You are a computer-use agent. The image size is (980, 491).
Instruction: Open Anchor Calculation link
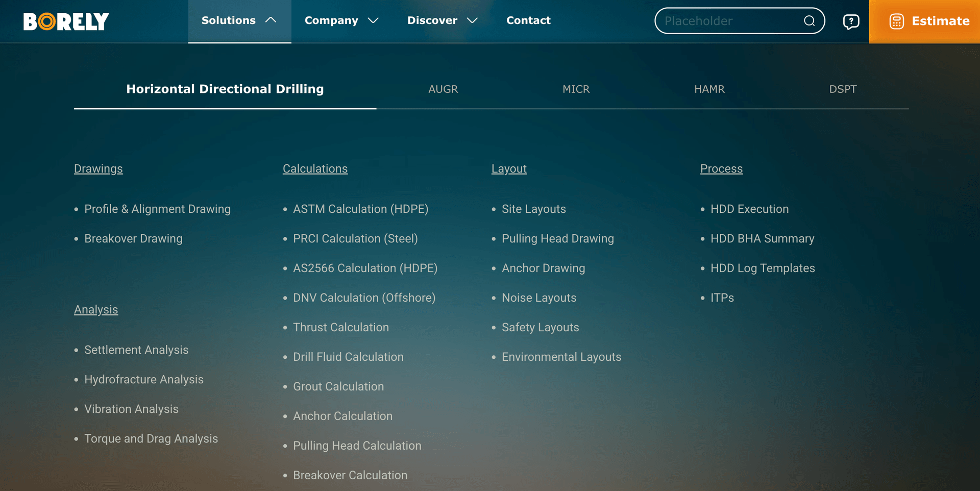coord(342,416)
